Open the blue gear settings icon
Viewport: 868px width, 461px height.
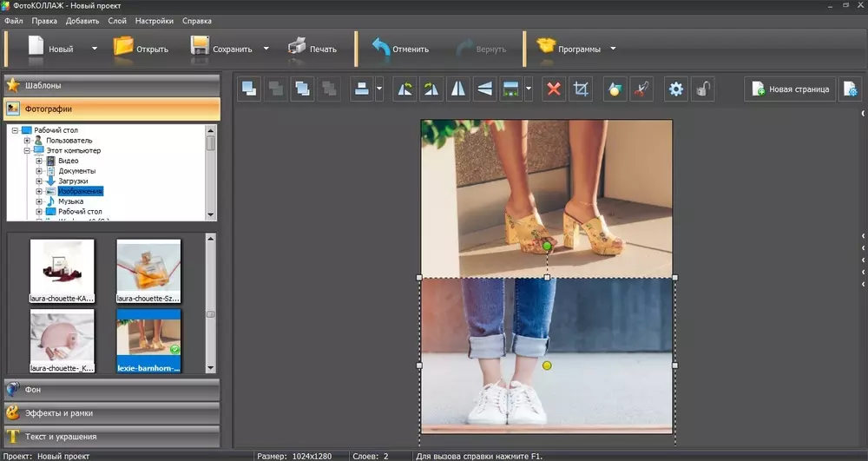675,89
